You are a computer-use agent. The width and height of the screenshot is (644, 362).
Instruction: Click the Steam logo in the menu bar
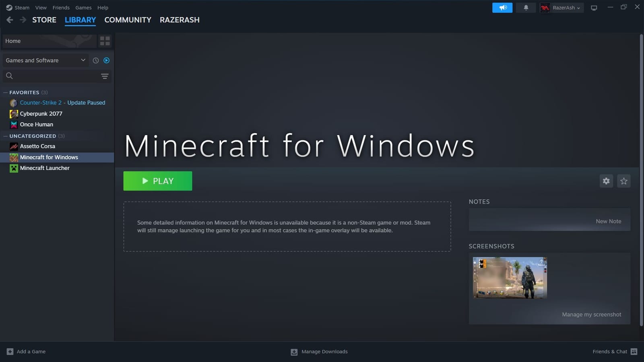[x=9, y=7]
